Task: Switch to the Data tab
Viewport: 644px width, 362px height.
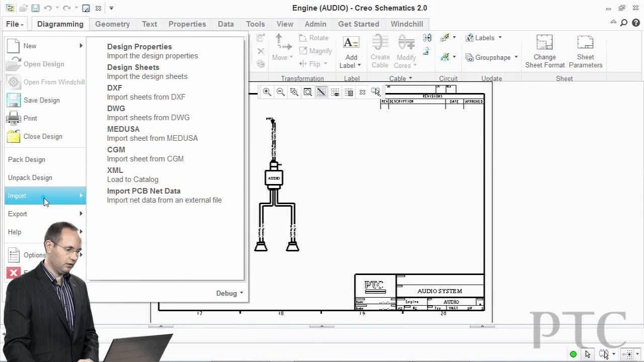Action: pos(226,24)
